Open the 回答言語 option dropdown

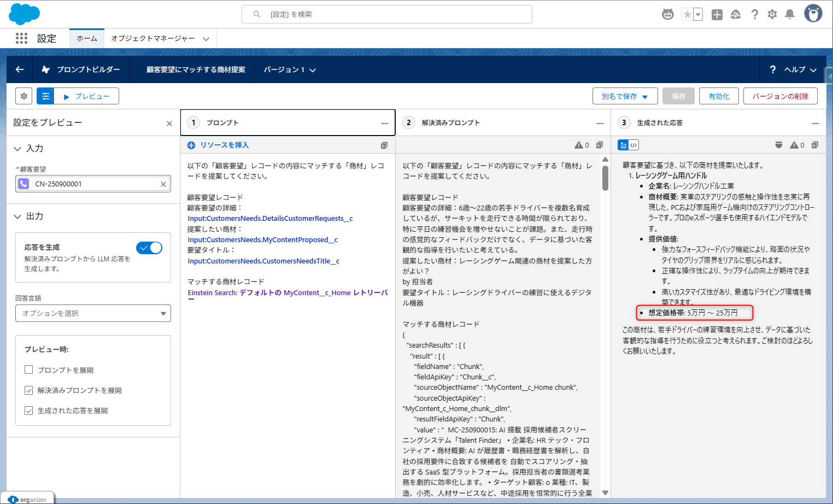tap(93, 313)
